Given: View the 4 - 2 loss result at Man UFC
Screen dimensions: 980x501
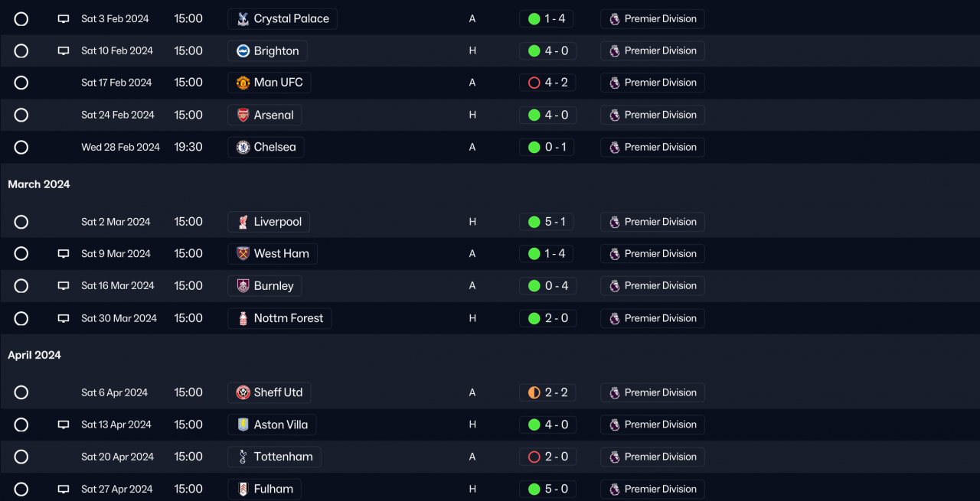Looking at the screenshot, I should click(x=547, y=83).
